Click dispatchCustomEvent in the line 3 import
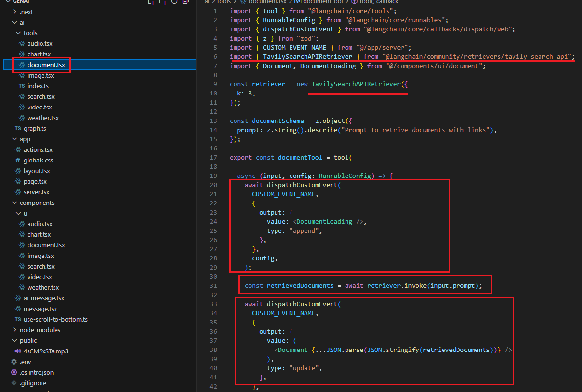The height and width of the screenshot is (392, 582). (x=298, y=29)
